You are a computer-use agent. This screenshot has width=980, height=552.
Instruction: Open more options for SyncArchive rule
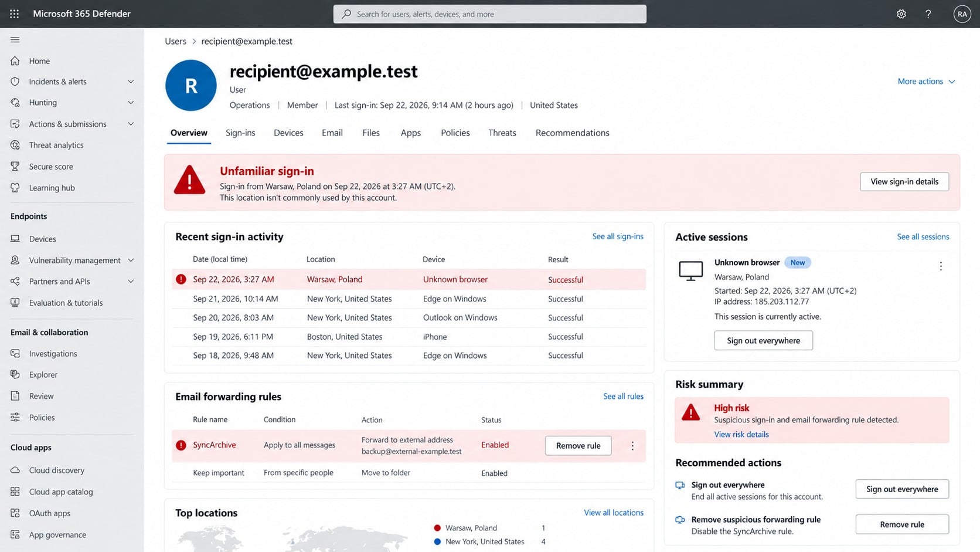632,446
